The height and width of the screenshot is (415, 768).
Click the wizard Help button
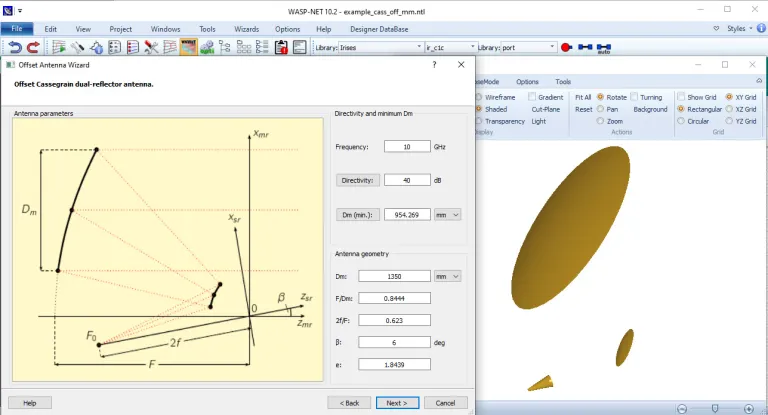[x=30, y=403]
